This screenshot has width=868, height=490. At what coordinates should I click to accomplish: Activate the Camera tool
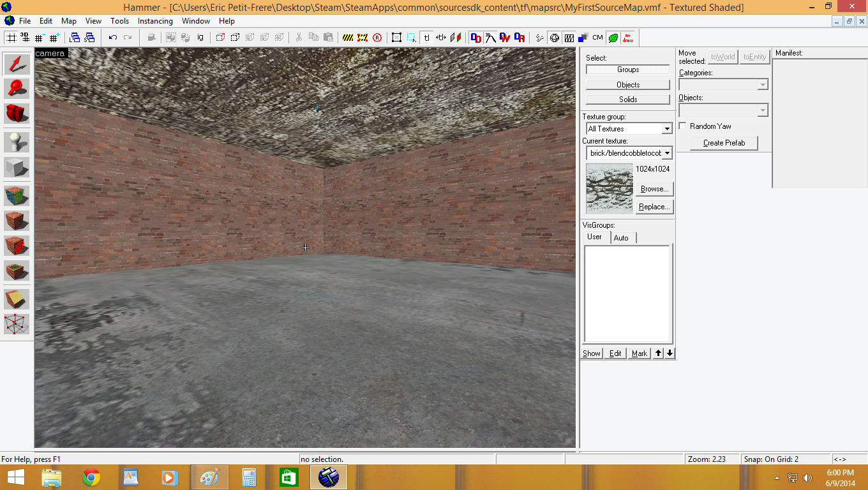click(15, 114)
